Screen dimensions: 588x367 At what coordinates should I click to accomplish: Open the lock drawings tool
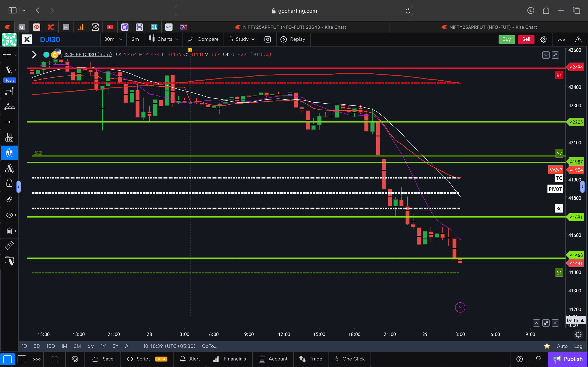(x=9, y=183)
